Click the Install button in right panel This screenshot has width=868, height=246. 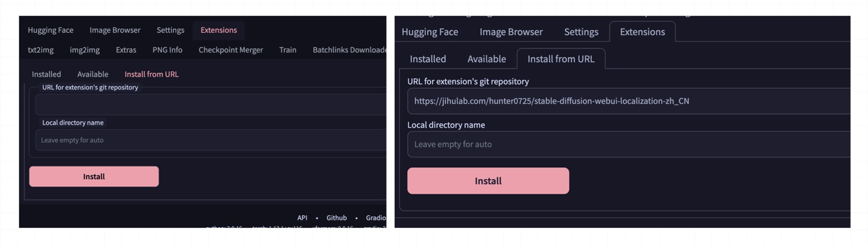click(488, 181)
